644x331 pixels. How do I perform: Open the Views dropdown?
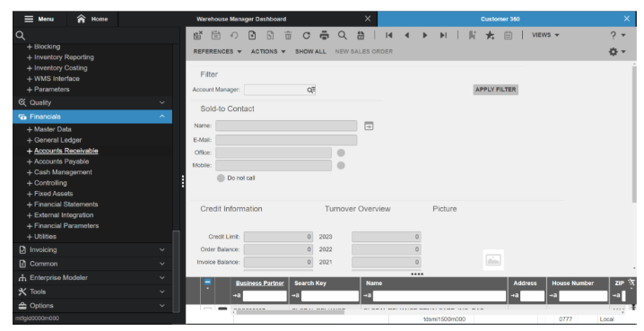pos(545,35)
